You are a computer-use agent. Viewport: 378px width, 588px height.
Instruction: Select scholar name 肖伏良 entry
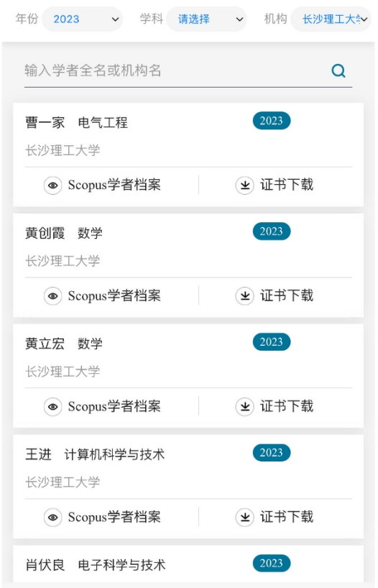[x=45, y=565]
